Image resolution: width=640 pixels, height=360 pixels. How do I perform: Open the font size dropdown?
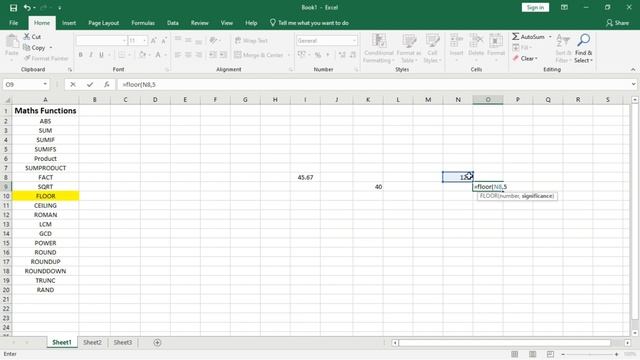point(144,41)
